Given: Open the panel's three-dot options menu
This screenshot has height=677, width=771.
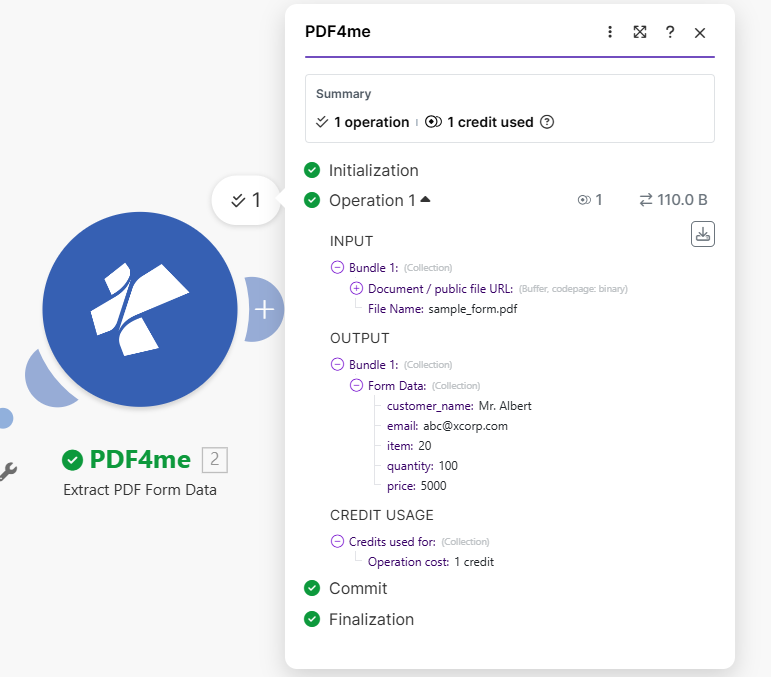Looking at the screenshot, I should [x=610, y=32].
